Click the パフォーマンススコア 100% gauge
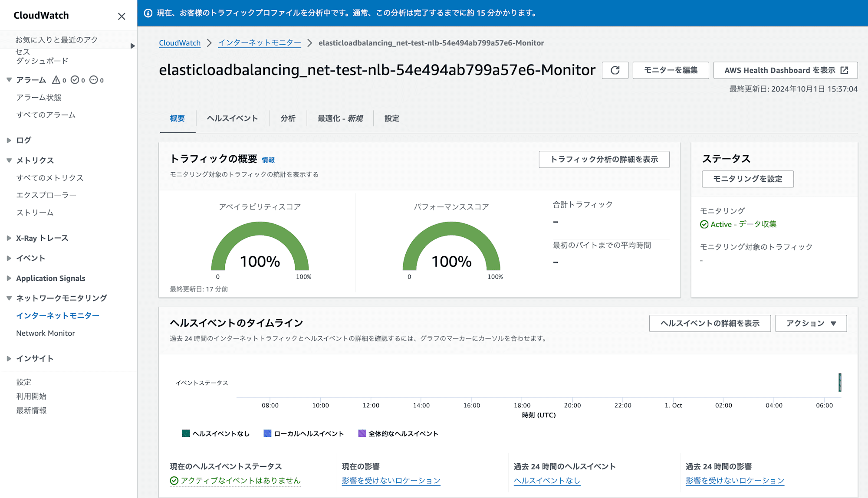The image size is (868, 498). (x=451, y=246)
